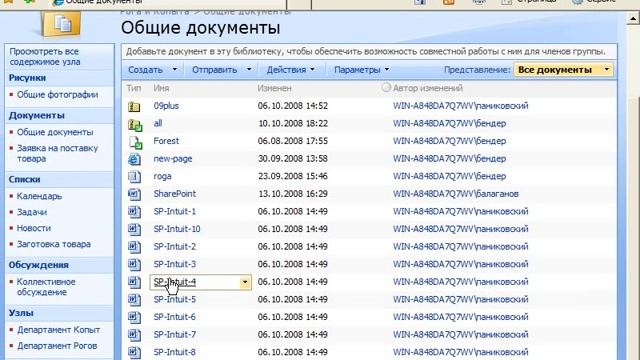Open the Рисунки section heading
640x360 pixels.
27,78
